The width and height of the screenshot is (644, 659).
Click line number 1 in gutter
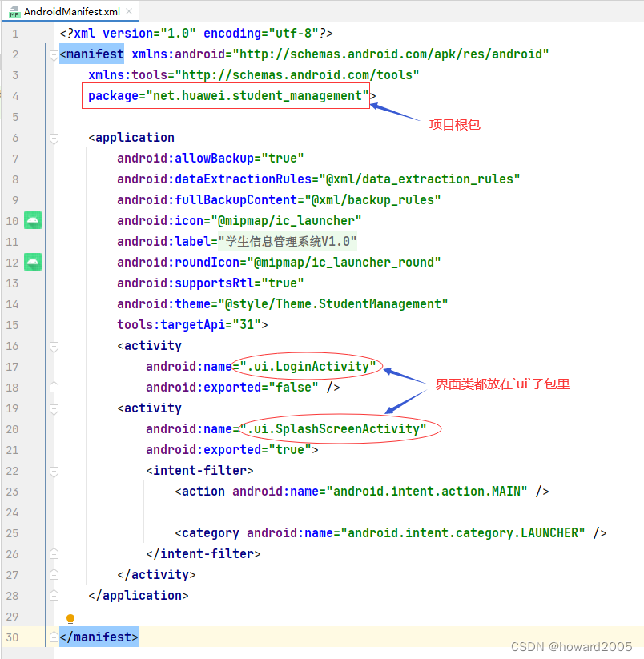pos(15,34)
